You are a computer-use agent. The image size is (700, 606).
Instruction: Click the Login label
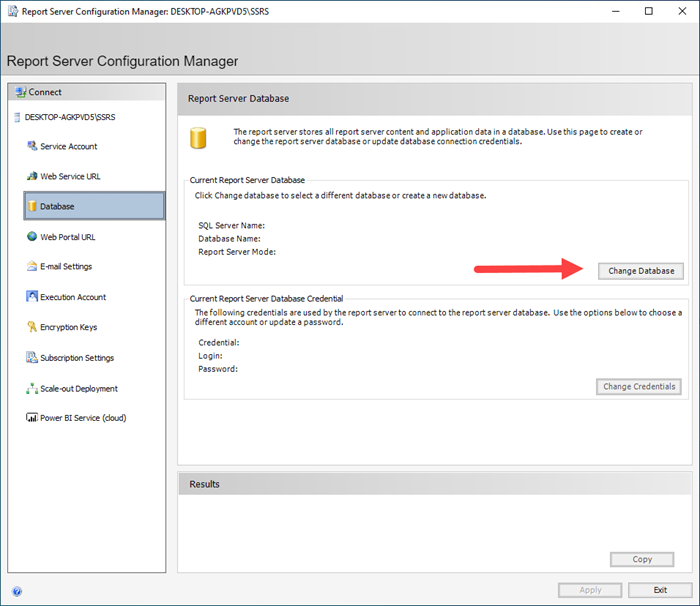coord(210,356)
